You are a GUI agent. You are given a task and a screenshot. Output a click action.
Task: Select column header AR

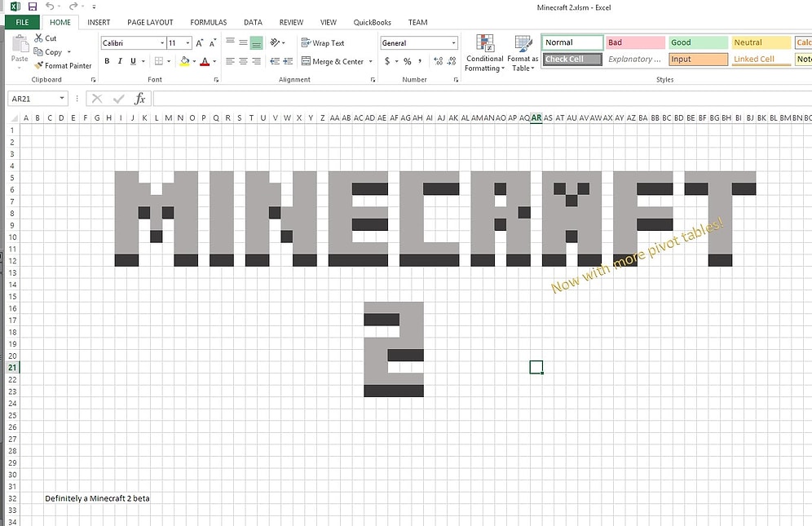click(x=536, y=118)
